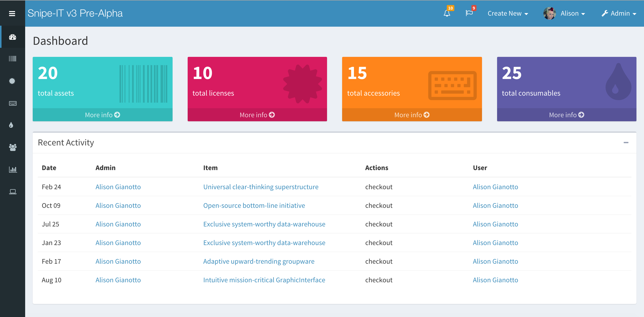The height and width of the screenshot is (317, 644).
Task: Click Alison's avatar picture
Action: click(x=550, y=13)
